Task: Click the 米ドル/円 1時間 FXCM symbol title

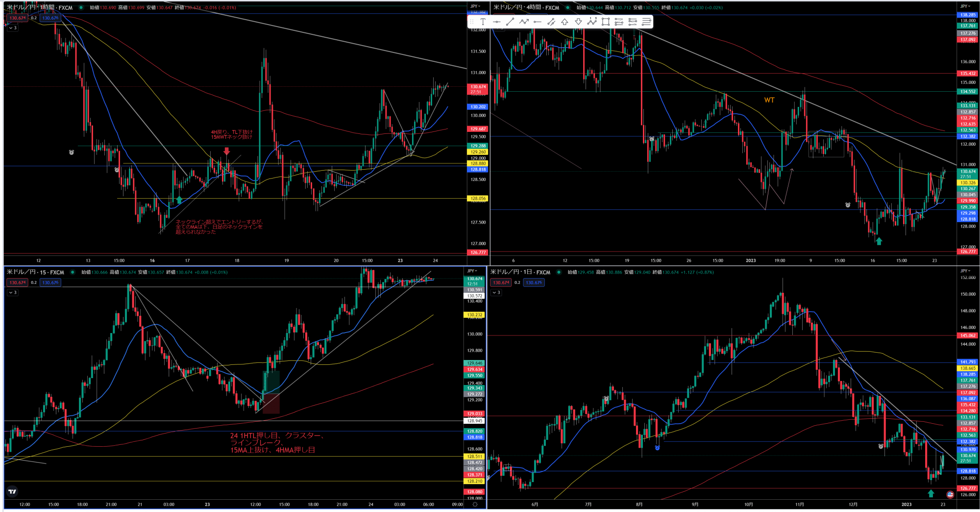Action: click(40, 7)
